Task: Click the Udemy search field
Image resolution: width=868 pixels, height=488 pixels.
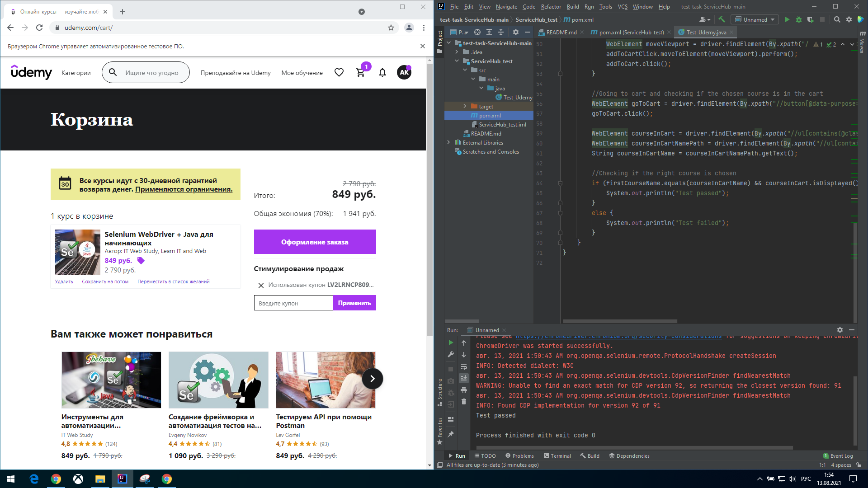Action: pos(152,72)
